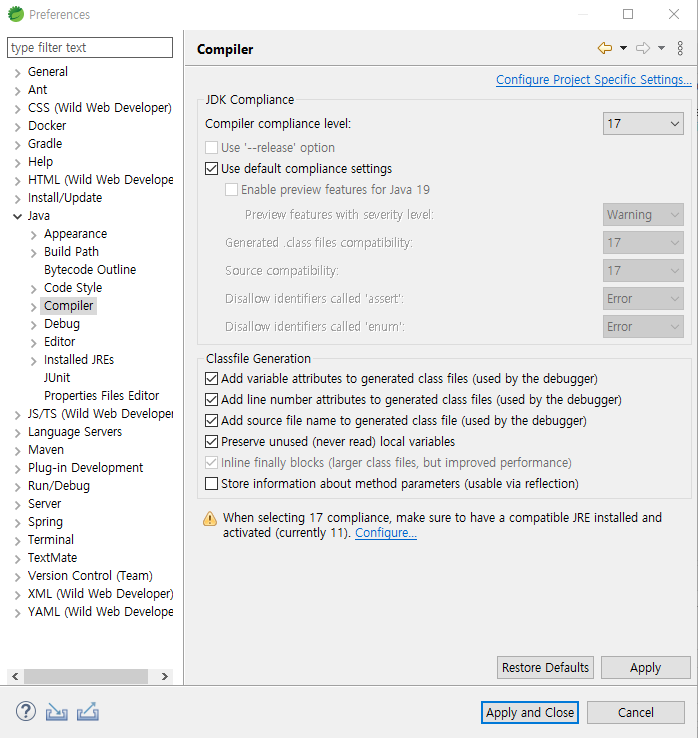The image size is (698, 738).
Task: Click the back navigation arrow icon
Action: 605,48
